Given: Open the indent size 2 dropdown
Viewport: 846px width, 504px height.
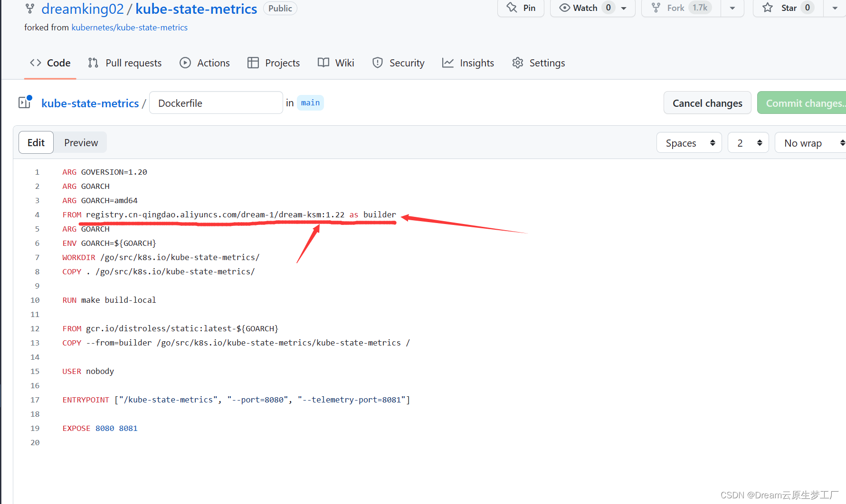Looking at the screenshot, I should click(x=748, y=143).
